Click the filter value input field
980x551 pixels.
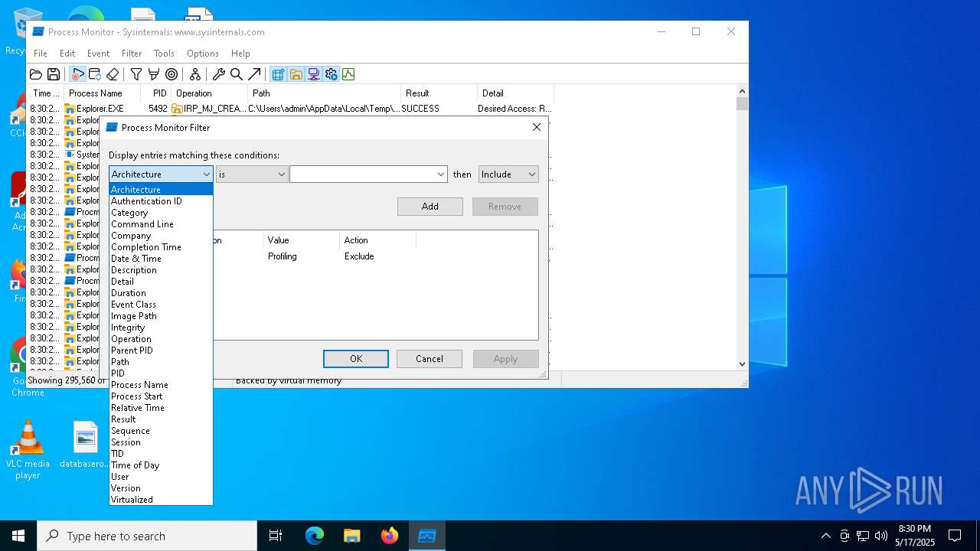tap(363, 174)
